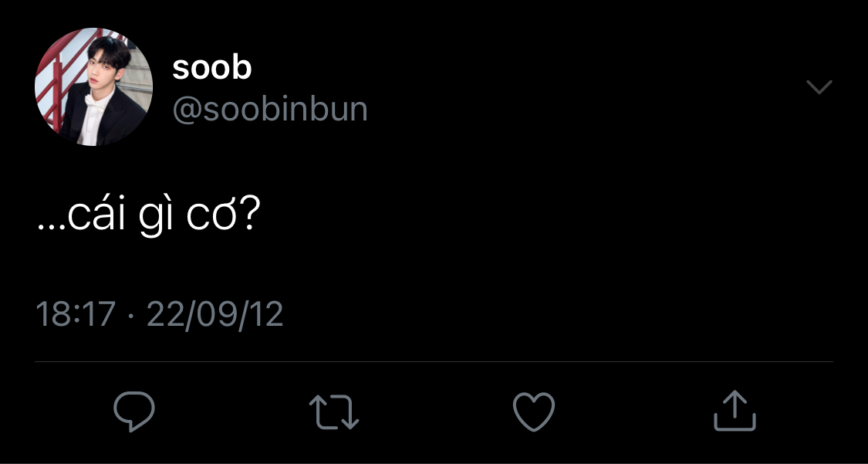The width and height of the screenshot is (868, 464).
Task: Tap the speech bubble comment icon
Action: point(134,412)
